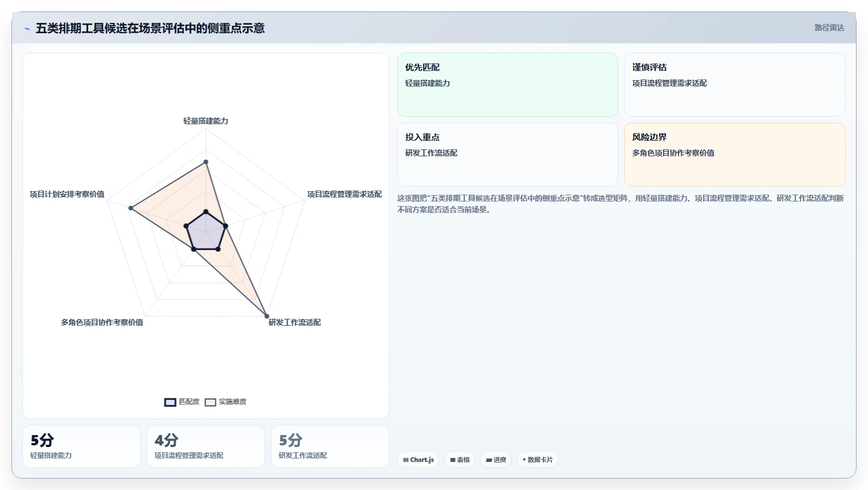Click the title 五类排期工具候选在场景评估中的侧重点示意

(x=150, y=28)
